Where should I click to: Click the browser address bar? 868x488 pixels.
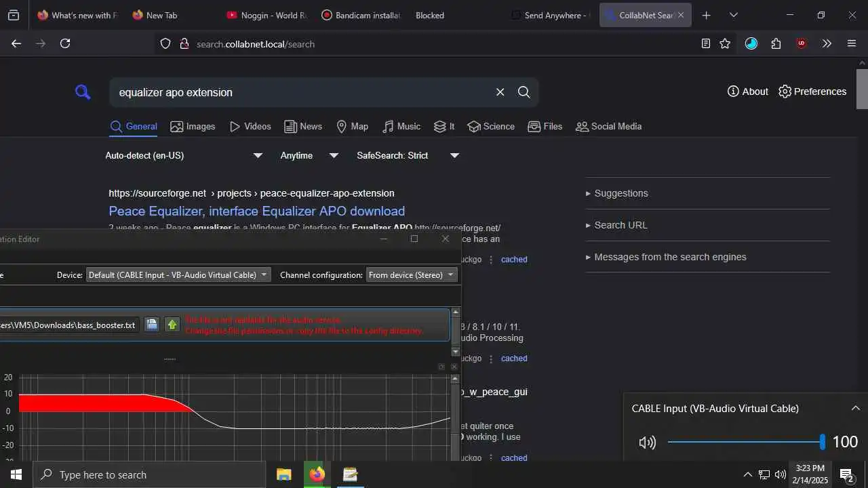tap(434, 44)
